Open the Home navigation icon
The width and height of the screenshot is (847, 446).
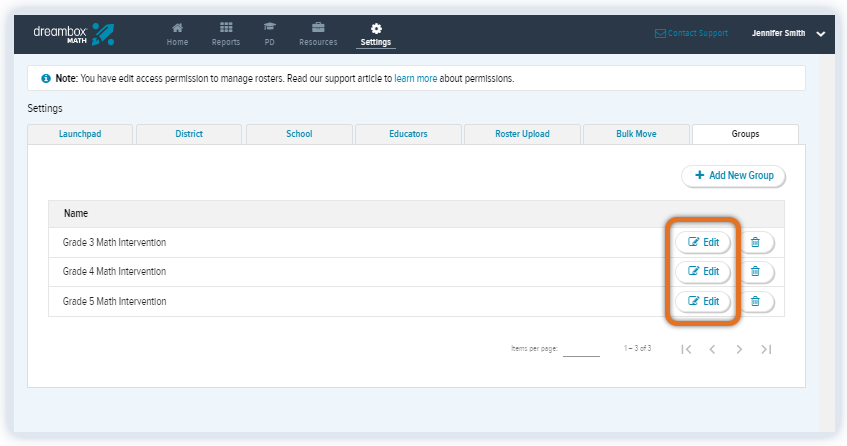177,28
